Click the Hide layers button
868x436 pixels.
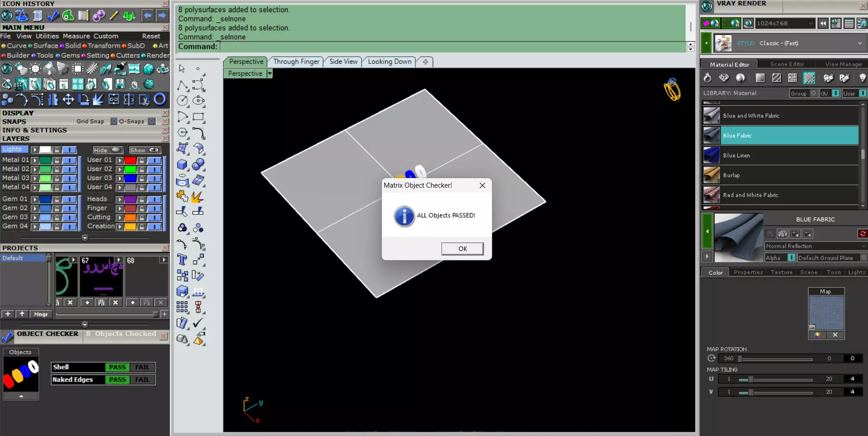pyautogui.click(x=107, y=150)
